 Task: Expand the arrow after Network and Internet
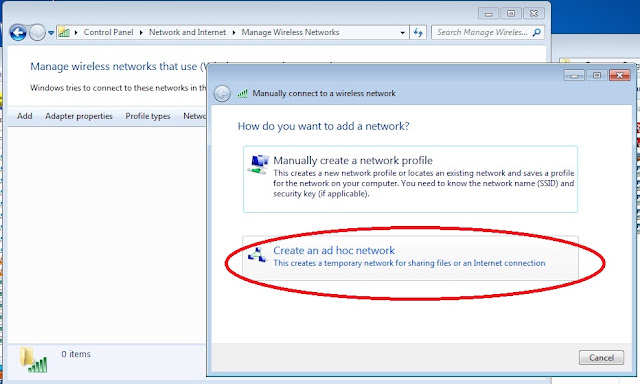[233, 33]
